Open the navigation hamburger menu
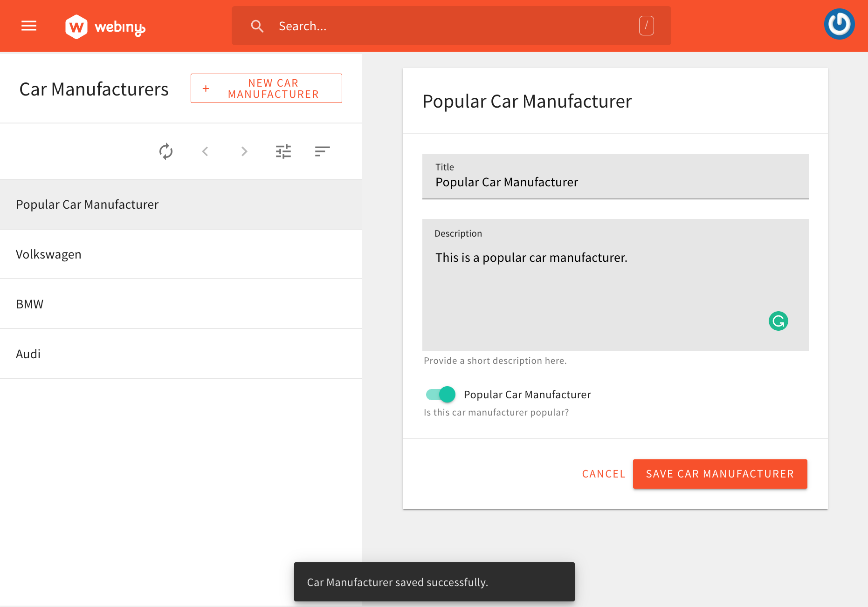 pyautogui.click(x=28, y=26)
